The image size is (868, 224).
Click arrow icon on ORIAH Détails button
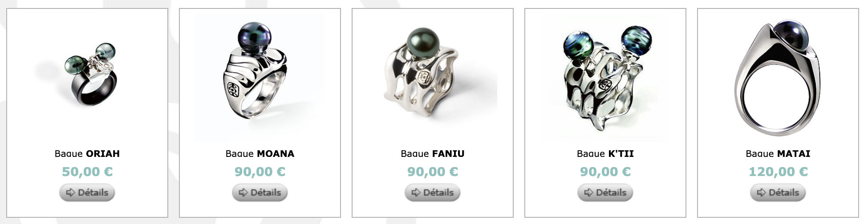click(70, 192)
